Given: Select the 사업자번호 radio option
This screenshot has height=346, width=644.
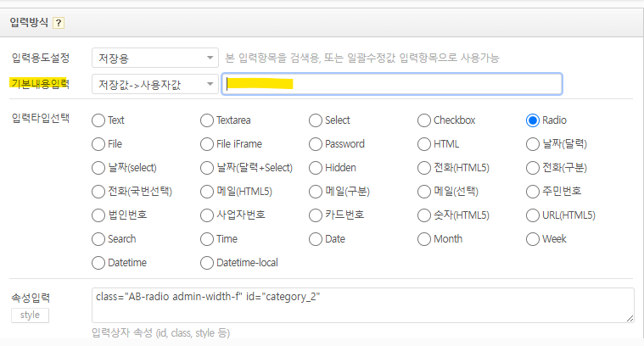Looking at the screenshot, I should pyautogui.click(x=207, y=215).
